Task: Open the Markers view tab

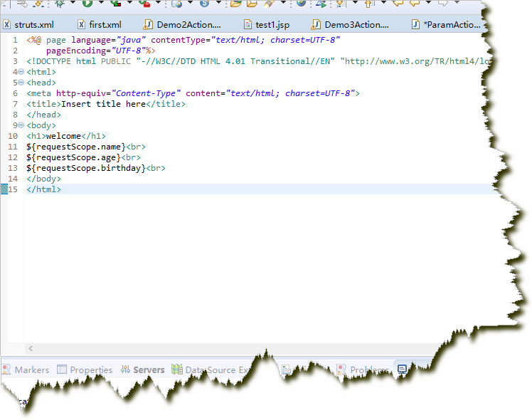Action: [26, 369]
